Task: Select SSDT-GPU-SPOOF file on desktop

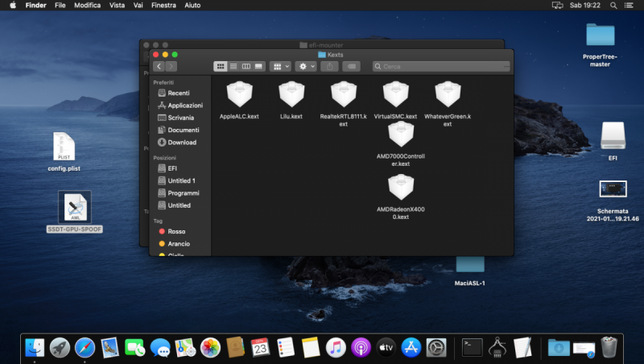Action: 75,208
